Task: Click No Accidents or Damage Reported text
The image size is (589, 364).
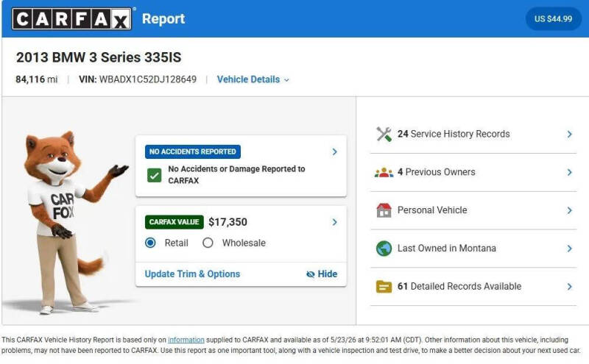Action: (236, 175)
